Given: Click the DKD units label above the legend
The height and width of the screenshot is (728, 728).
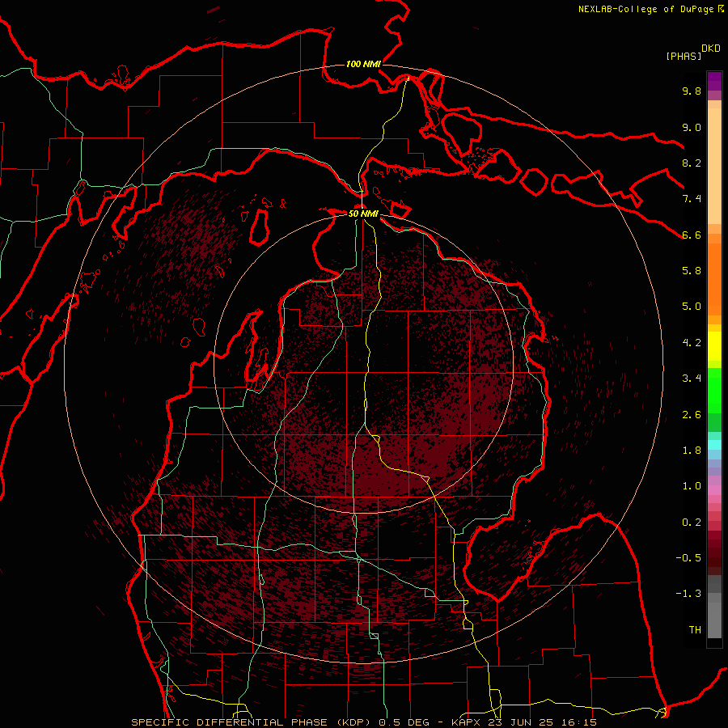Looking at the screenshot, I should [x=711, y=49].
